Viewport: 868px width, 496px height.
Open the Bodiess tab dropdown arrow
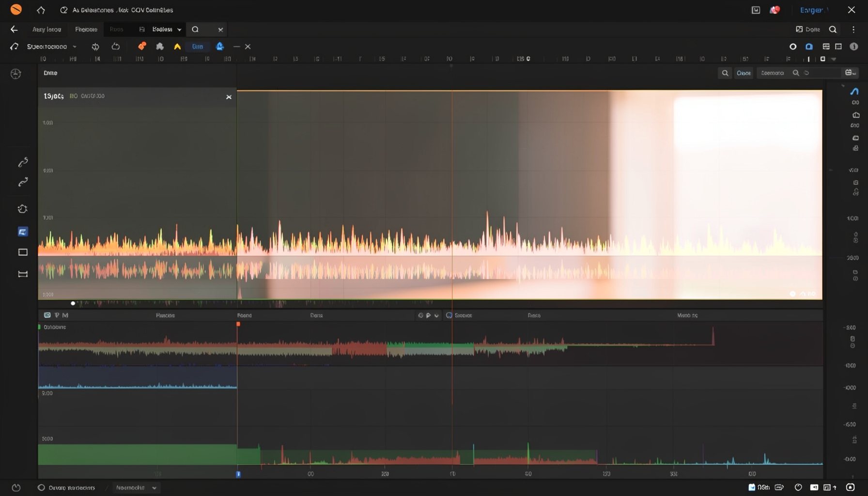(179, 30)
